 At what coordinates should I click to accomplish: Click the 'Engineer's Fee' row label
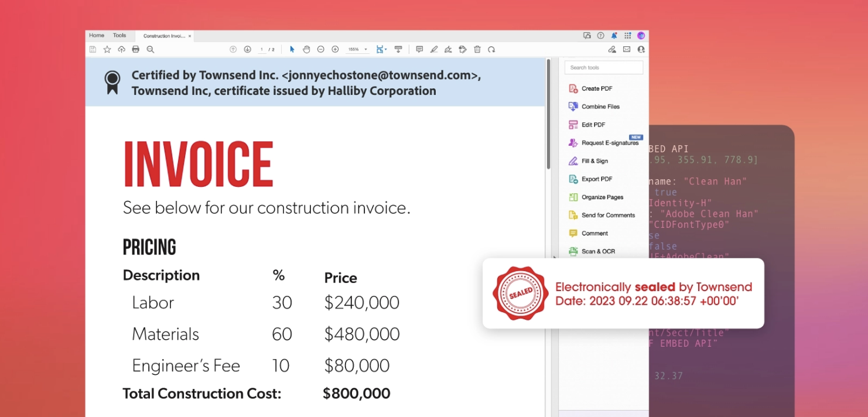(186, 366)
